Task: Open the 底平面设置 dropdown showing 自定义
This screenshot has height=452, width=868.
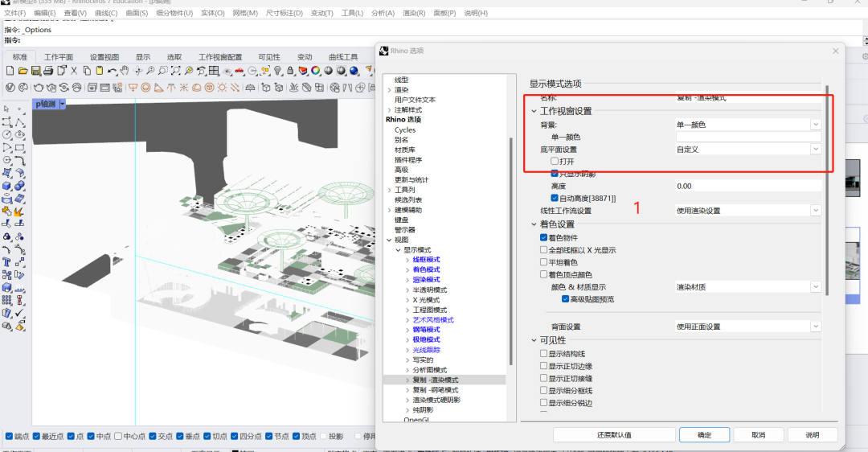Action: coord(748,149)
